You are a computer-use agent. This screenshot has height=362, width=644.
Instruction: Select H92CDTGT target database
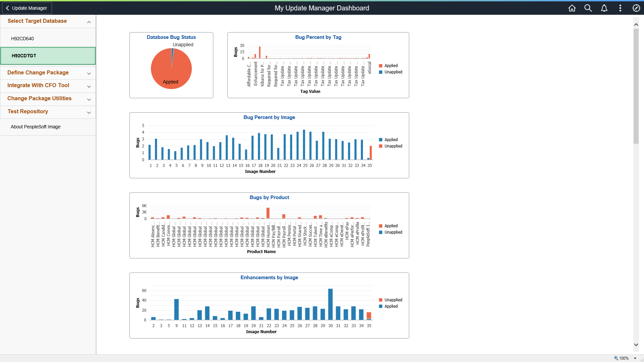[48, 55]
